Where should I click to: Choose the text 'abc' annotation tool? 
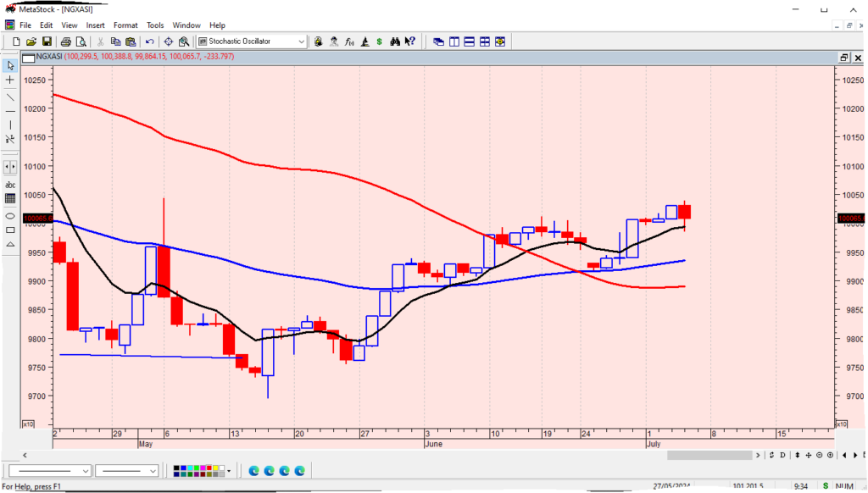click(x=10, y=185)
